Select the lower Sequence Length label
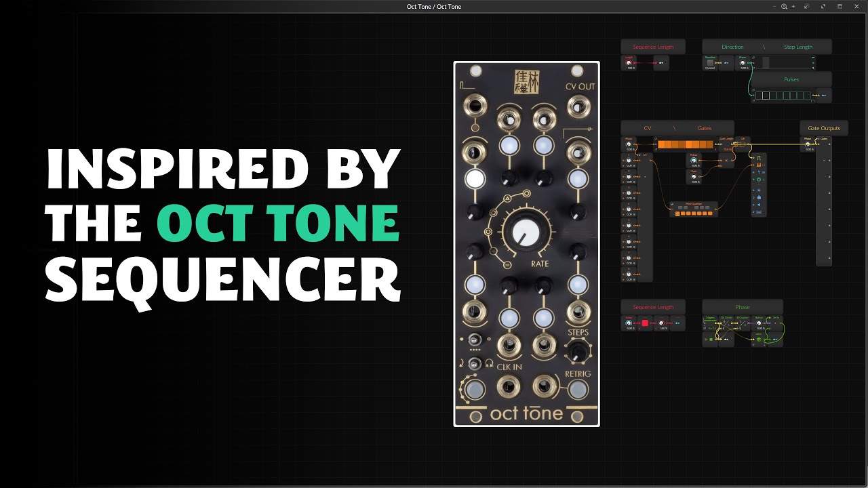The width and height of the screenshot is (868, 488). [x=653, y=307]
